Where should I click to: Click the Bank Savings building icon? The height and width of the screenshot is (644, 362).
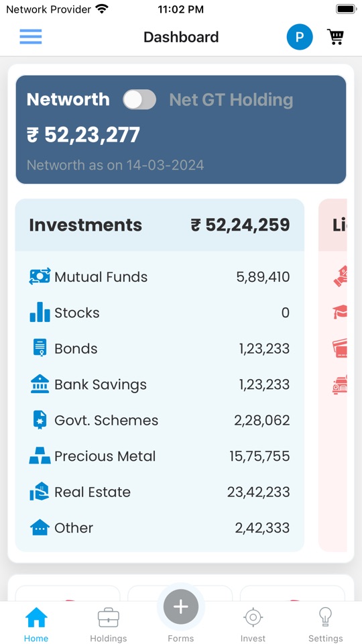pyautogui.click(x=40, y=384)
